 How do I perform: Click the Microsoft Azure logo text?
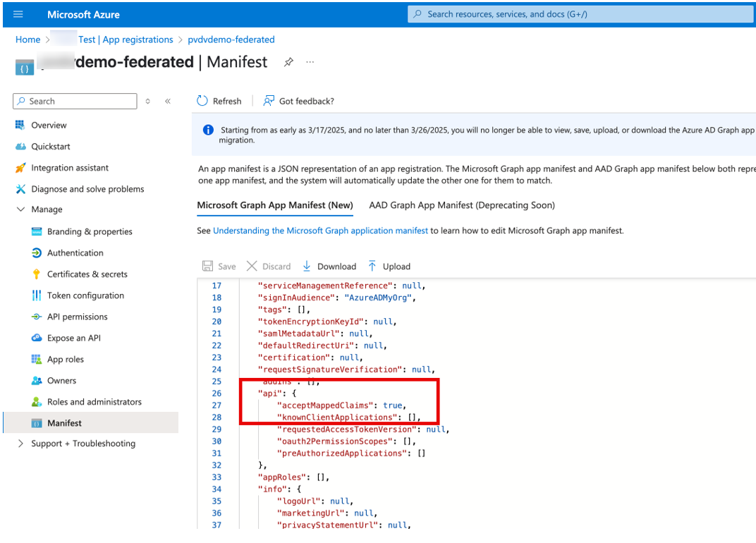point(83,15)
